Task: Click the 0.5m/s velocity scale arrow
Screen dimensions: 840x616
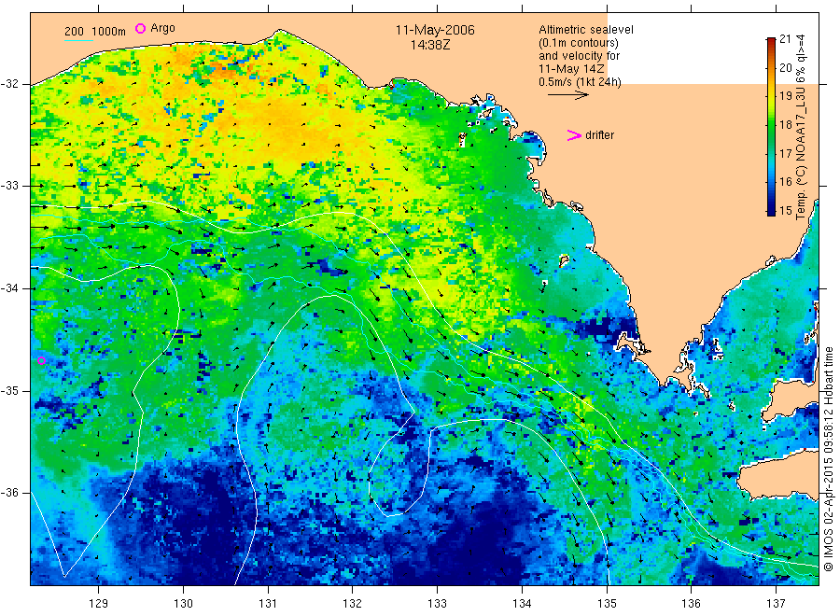Action: (567, 95)
